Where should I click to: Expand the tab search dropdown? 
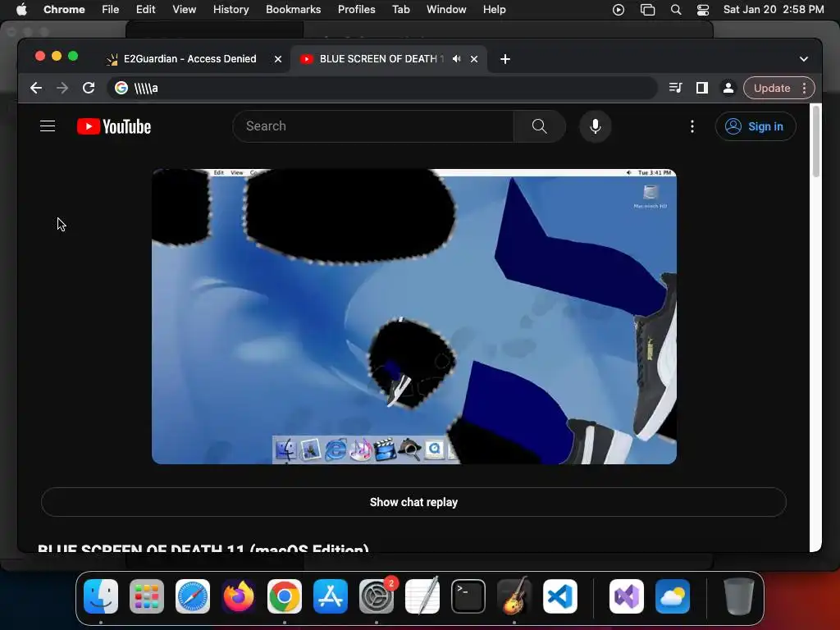point(804,59)
